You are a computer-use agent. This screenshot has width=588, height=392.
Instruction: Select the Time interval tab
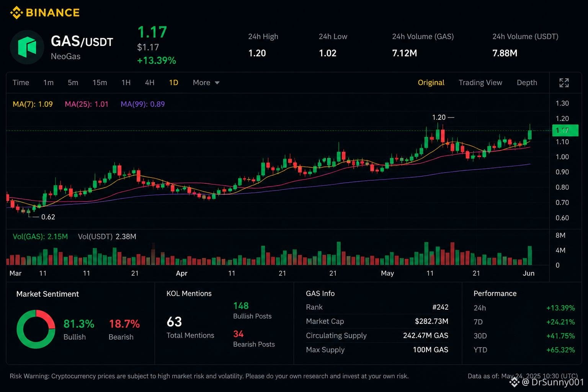coord(21,83)
